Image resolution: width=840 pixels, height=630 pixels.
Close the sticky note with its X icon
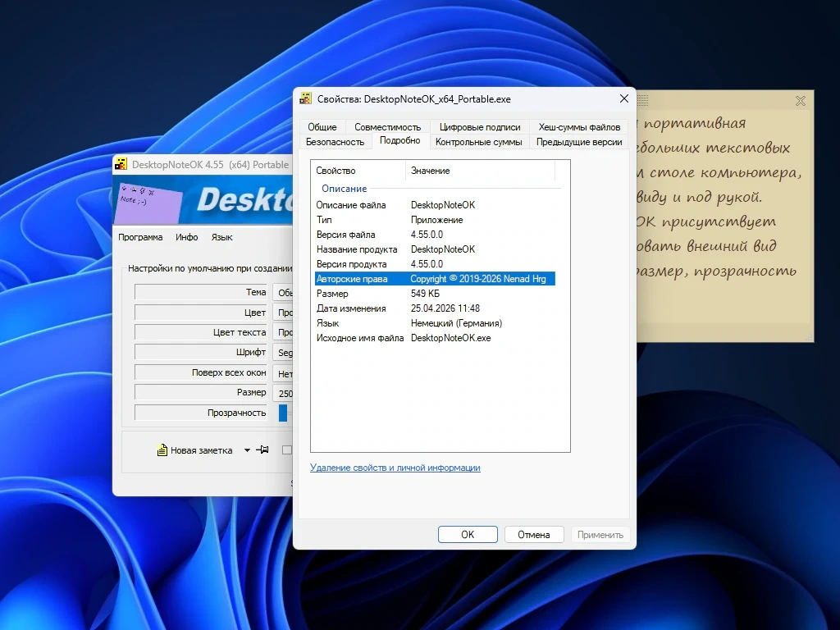tap(801, 101)
